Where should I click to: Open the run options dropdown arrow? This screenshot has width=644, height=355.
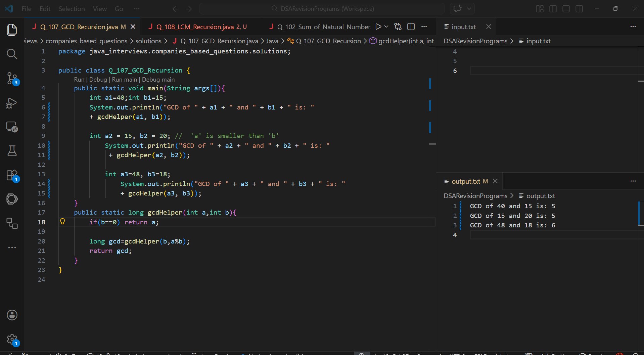point(386,27)
